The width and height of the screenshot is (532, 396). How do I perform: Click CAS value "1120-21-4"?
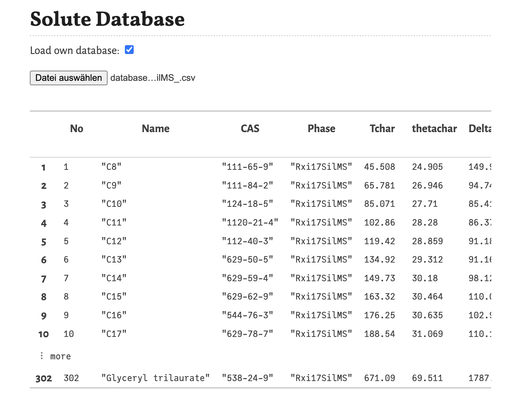pos(250,222)
